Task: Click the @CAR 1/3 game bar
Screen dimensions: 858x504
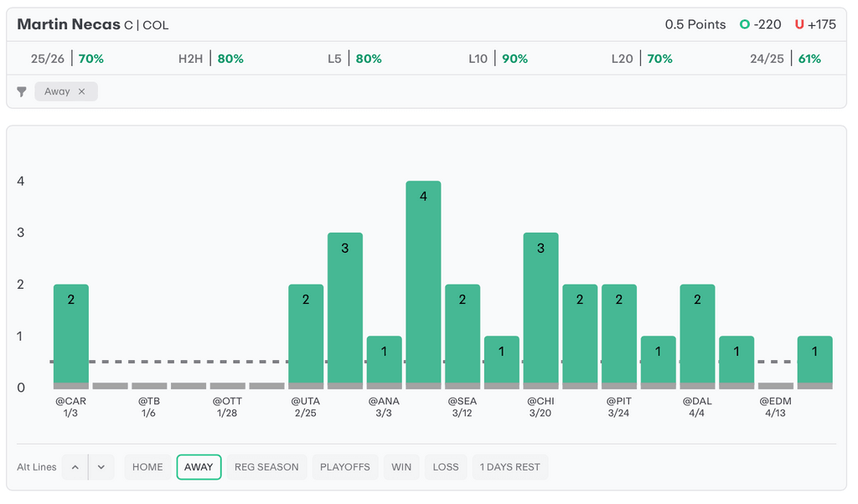Action: (71, 335)
